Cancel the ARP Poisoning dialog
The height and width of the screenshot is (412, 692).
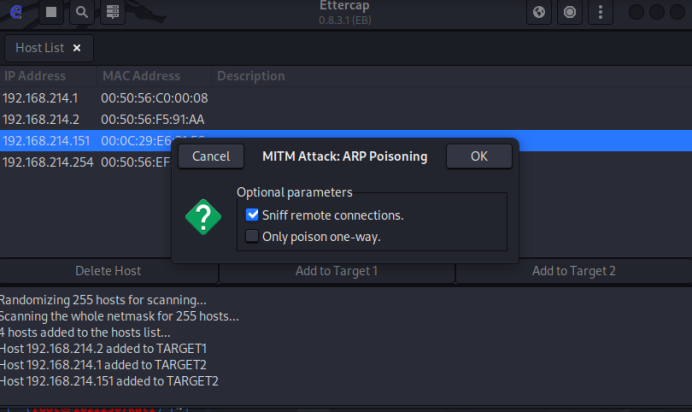coord(211,156)
